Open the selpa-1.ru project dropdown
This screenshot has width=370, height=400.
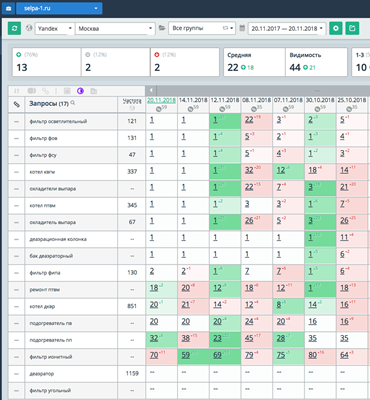click(x=59, y=8)
